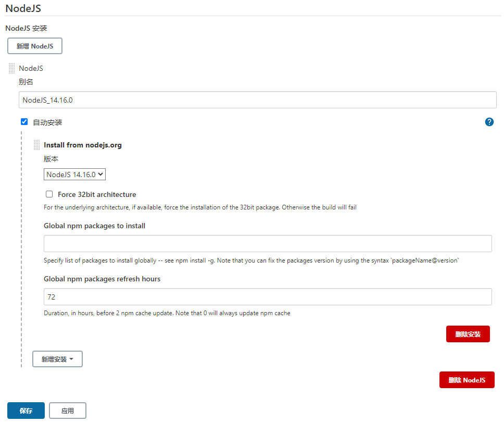Click the red 删除 NodeJS button
This screenshot has width=504, height=422.
point(467,380)
